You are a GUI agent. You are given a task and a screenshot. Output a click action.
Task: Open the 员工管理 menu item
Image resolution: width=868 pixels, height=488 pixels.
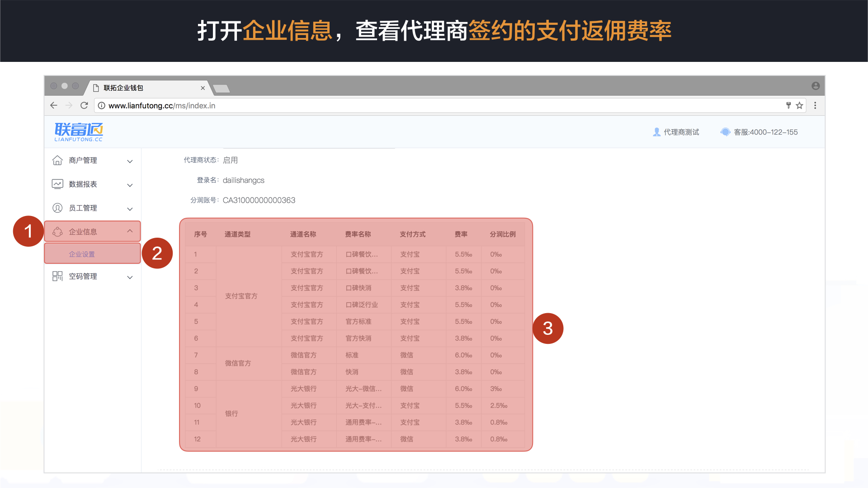click(x=93, y=208)
